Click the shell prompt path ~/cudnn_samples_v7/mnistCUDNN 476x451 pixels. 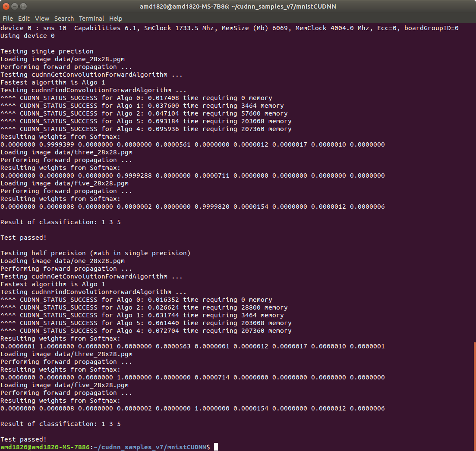coord(150,447)
